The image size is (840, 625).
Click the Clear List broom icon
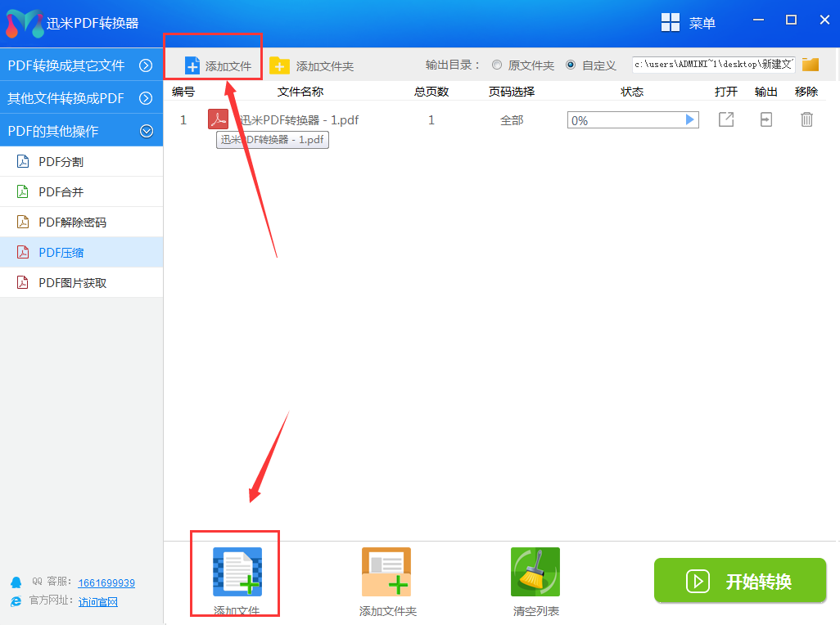click(535, 572)
